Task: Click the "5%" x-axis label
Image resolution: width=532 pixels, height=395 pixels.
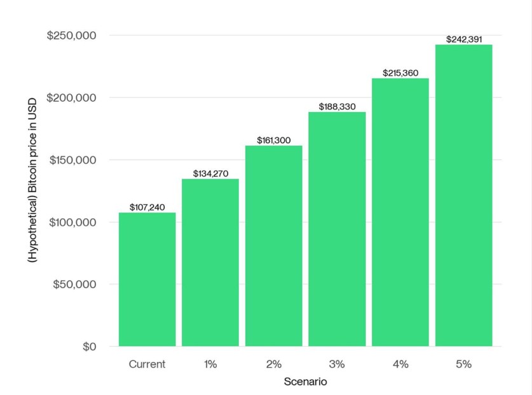Action: [x=463, y=364]
